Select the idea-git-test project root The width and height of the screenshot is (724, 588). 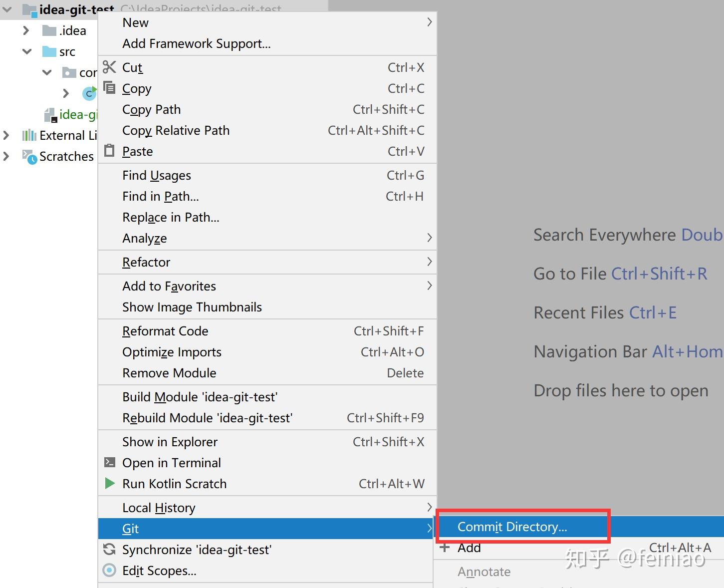(x=75, y=9)
